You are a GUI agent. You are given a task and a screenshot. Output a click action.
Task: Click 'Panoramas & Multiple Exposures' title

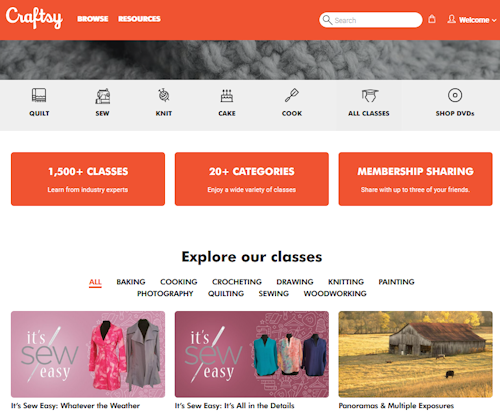point(396,406)
